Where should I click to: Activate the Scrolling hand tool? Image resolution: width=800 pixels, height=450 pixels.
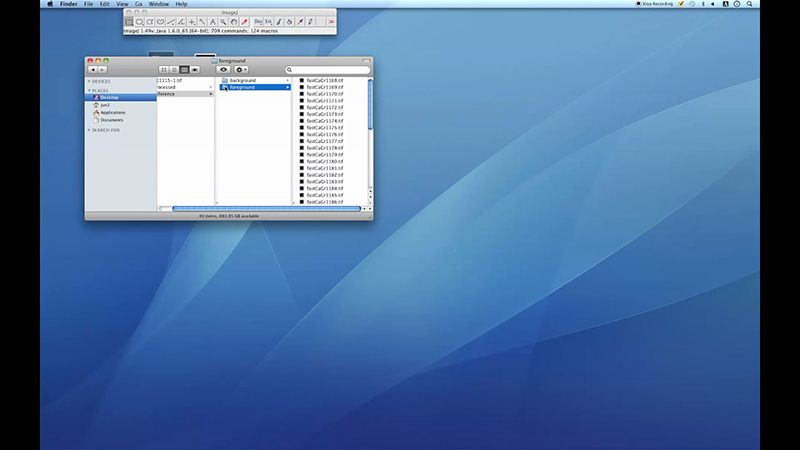point(234,22)
